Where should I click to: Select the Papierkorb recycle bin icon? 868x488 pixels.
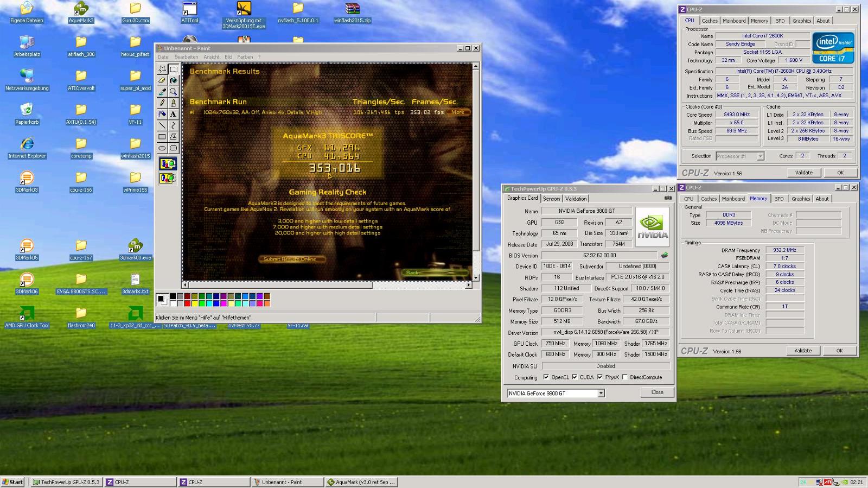click(27, 114)
